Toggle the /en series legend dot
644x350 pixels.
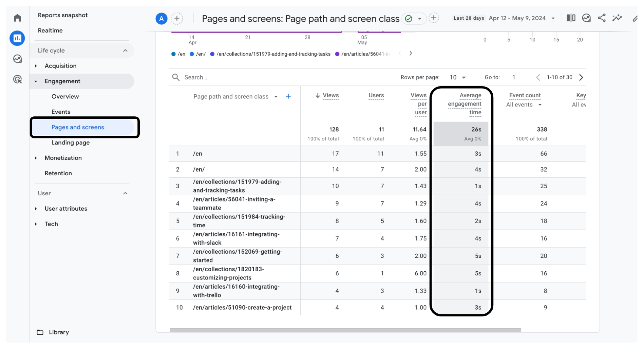[174, 54]
